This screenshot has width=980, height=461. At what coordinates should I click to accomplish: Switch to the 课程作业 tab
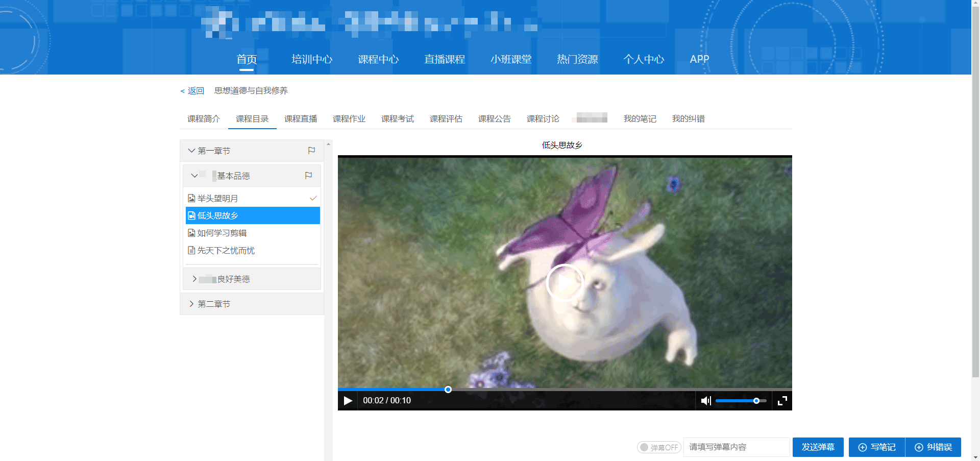[349, 118]
